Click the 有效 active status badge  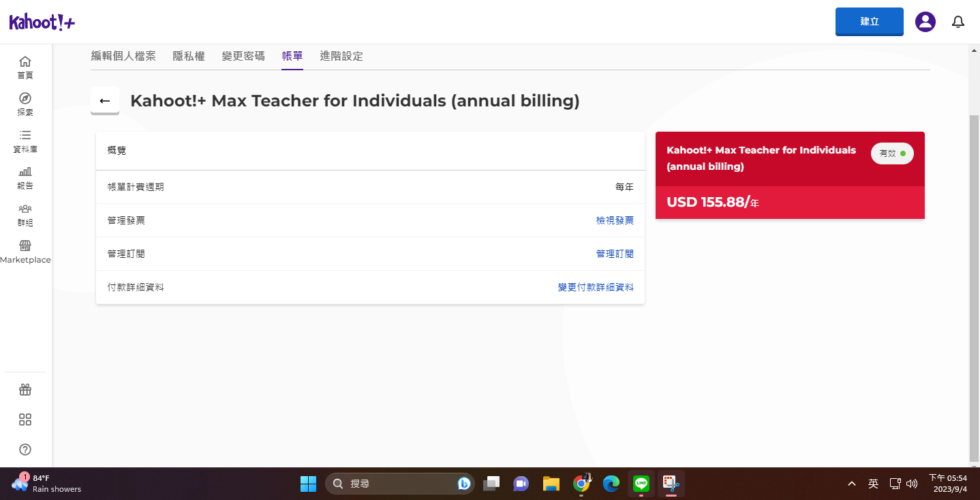click(x=892, y=153)
